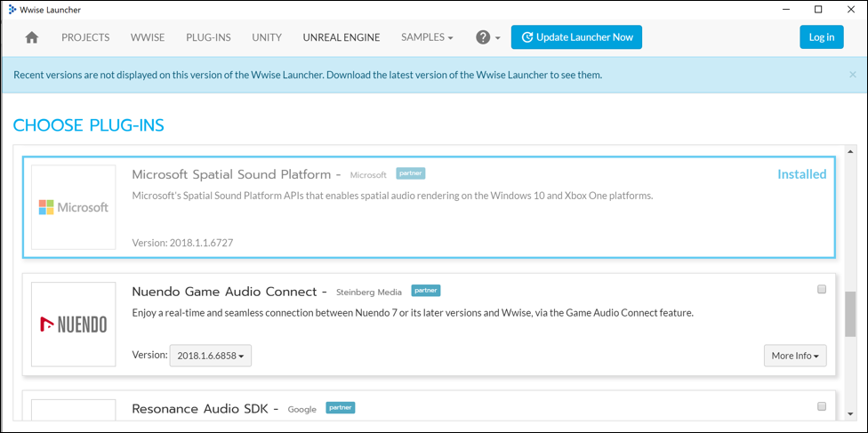Open the PLUG-INS tab
Image resolution: width=868 pixels, height=433 pixels.
[208, 37]
